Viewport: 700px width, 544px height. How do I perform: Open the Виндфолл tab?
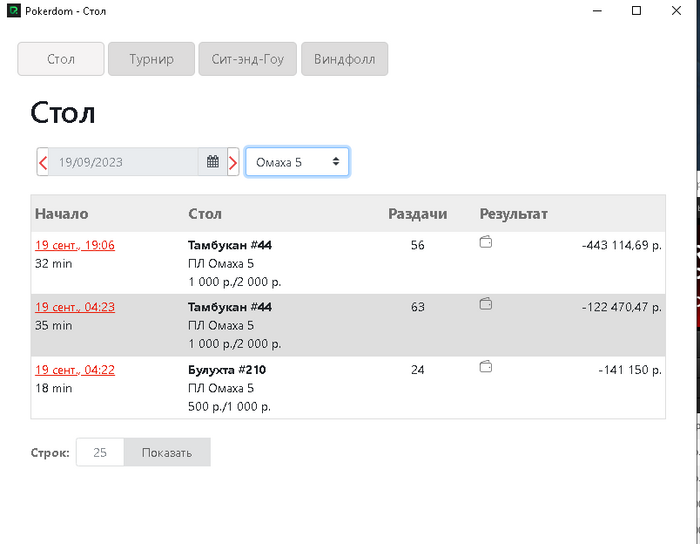click(x=344, y=59)
